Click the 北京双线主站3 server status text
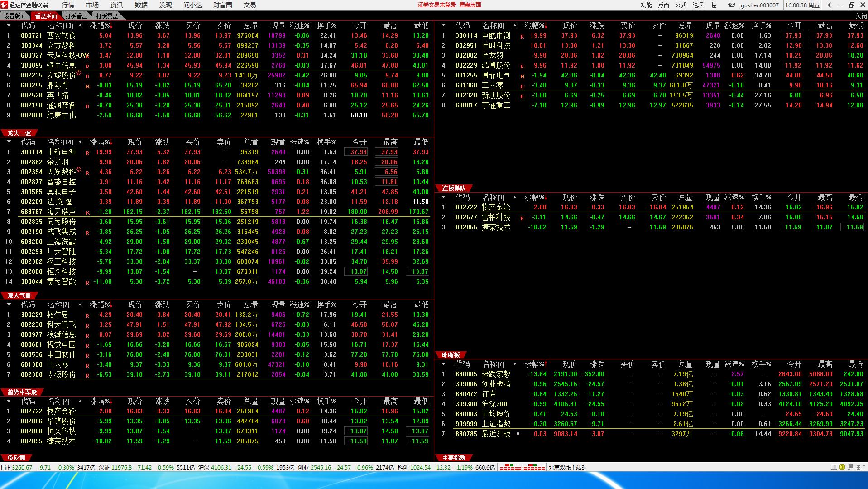This screenshot has height=489, width=868. [566, 467]
